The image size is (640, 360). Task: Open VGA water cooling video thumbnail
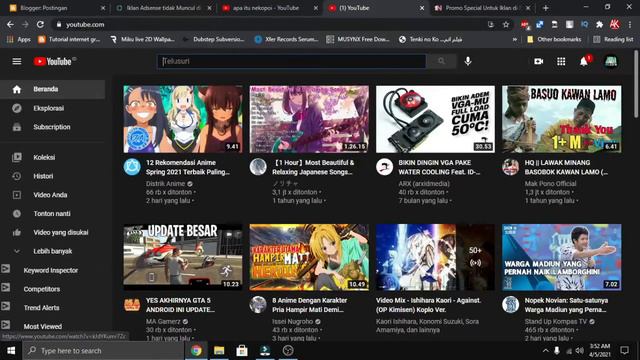(x=435, y=119)
